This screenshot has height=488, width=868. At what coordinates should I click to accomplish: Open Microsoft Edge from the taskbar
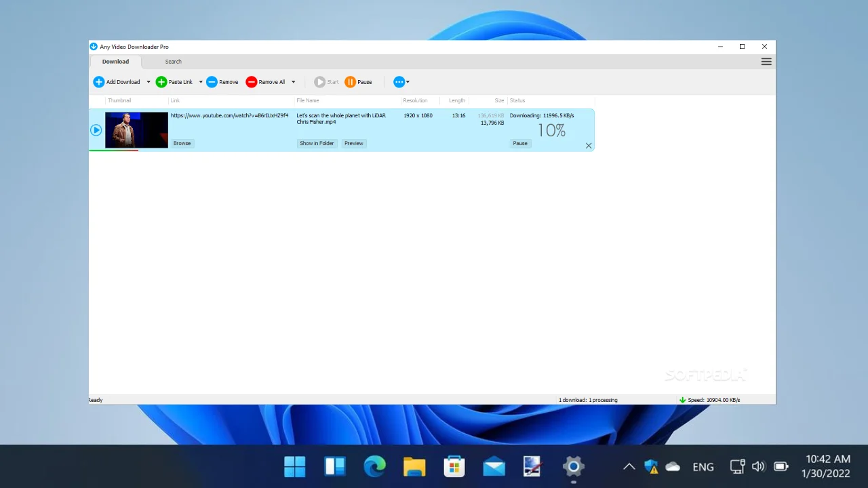pyautogui.click(x=374, y=466)
